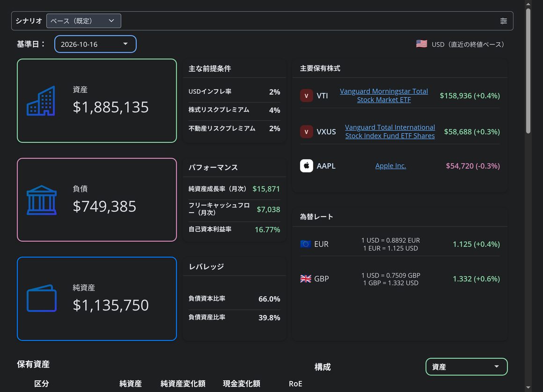Image resolution: width=543 pixels, height=392 pixels.
Task: Click the USDインフレ率 value 2%
Action: [275, 92]
